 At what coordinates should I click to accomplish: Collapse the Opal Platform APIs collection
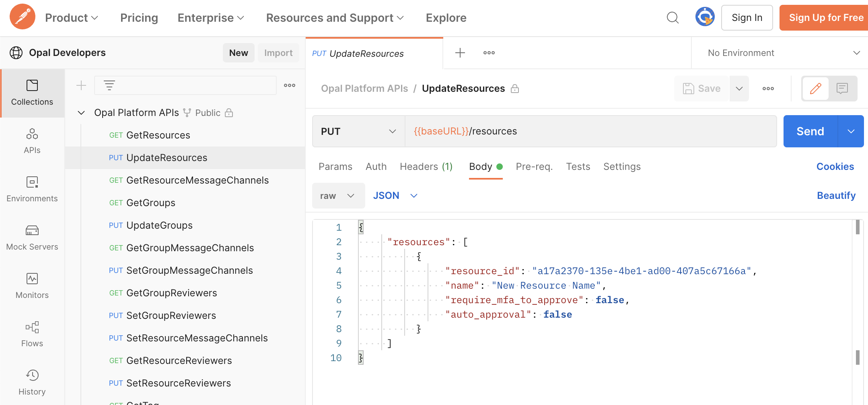point(81,113)
